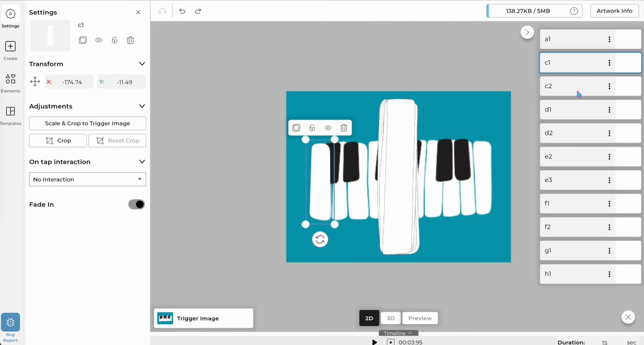The width and height of the screenshot is (644, 345).
Task: Click the storage usage progress bar
Action: [534, 11]
